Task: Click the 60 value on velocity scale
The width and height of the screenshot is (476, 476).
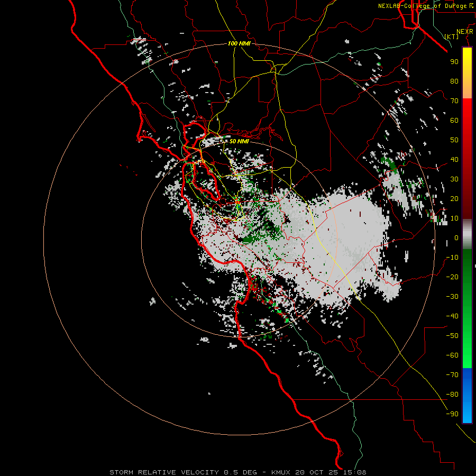Action: (x=454, y=120)
